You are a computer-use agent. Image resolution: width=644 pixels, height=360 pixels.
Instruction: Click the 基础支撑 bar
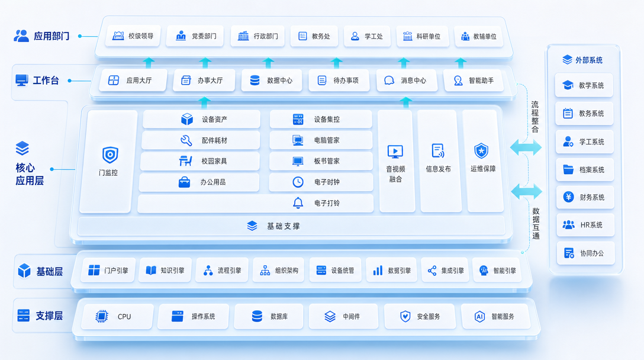pyautogui.click(x=291, y=226)
